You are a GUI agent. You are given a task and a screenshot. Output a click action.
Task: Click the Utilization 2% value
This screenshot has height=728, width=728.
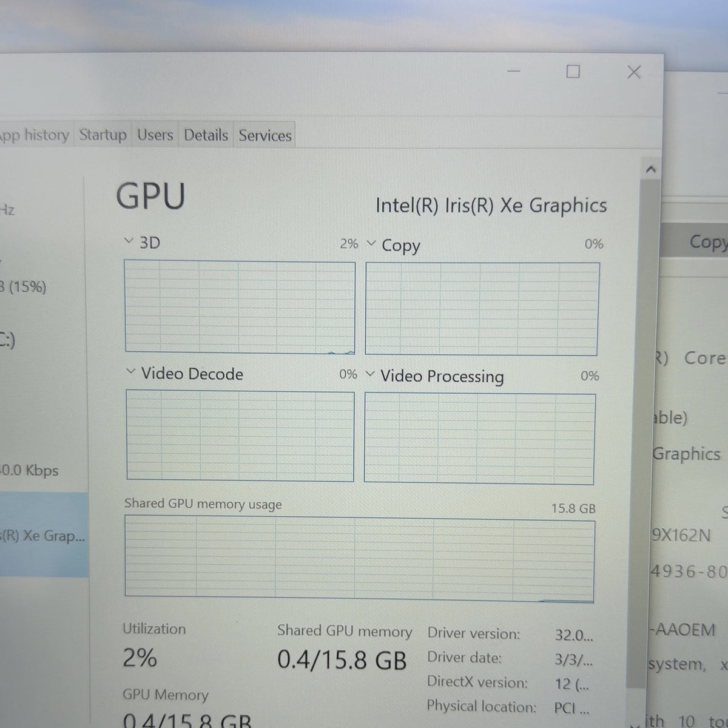140,657
